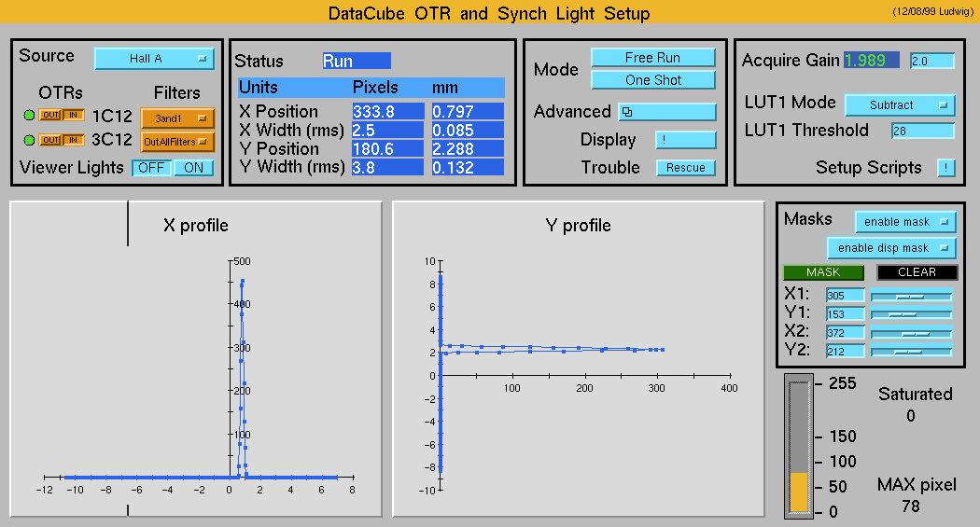
Task: Open the Setup Scripts exclamation button
Action: pos(945,168)
